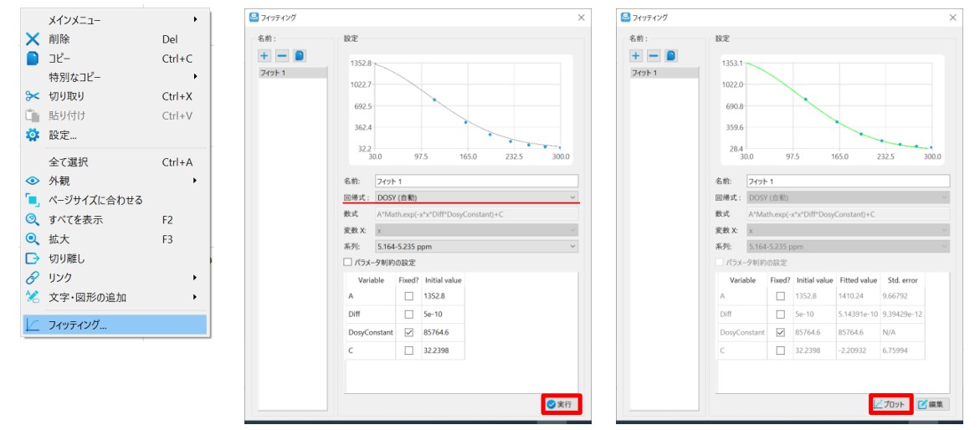Open the 回帰式 DOSY (自動) dropdown in middle dialog
This screenshot has width=980, height=430.
click(476, 197)
